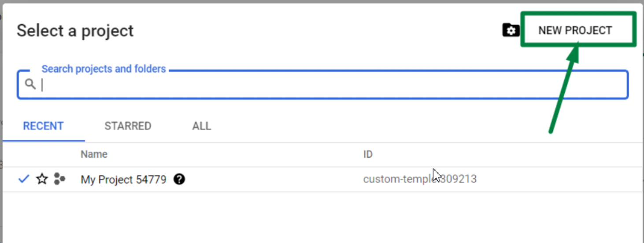Select My Project 54779 project name

tap(123, 180)
